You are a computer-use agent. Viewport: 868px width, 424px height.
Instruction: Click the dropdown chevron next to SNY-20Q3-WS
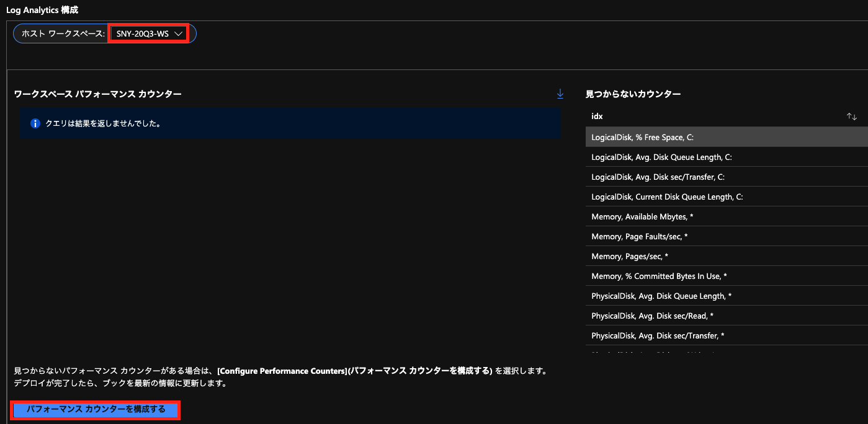(x=179, y=33)
